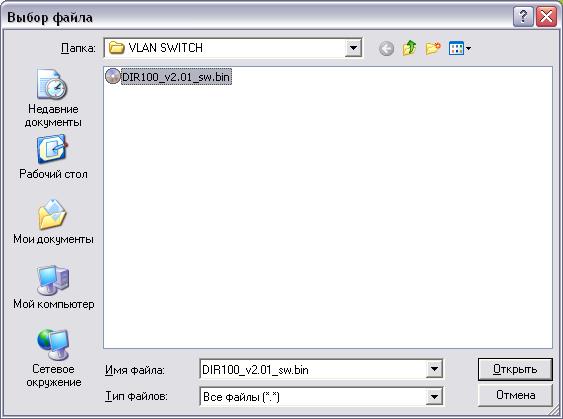Click the help question mark button
Viewport: 563px width, 419px height.
pos(523,17)
